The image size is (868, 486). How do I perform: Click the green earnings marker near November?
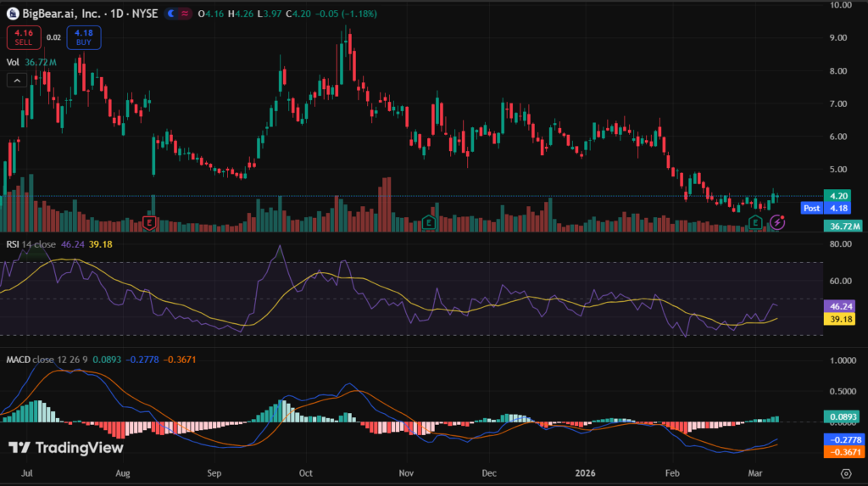[x=429, y=222]
